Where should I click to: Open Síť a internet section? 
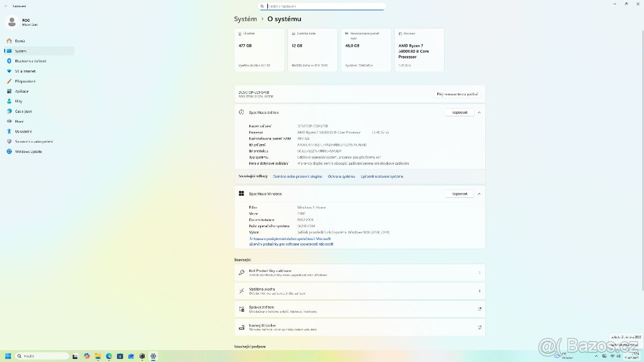pos(25,71)
